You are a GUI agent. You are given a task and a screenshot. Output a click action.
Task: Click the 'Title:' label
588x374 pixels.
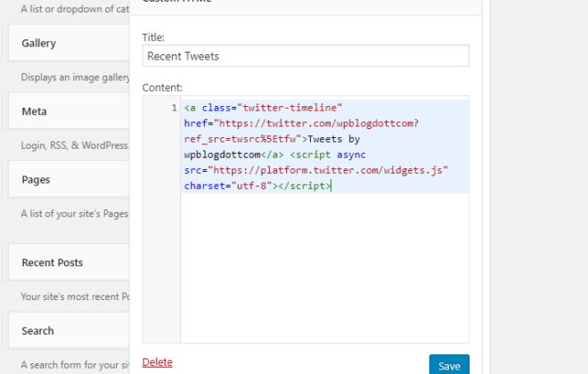point(153,37)
